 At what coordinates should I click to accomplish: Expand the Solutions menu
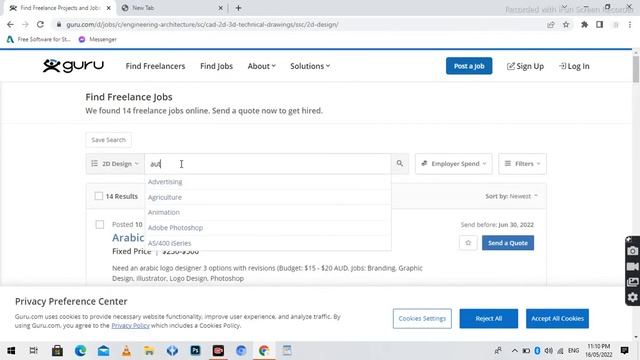310,66
